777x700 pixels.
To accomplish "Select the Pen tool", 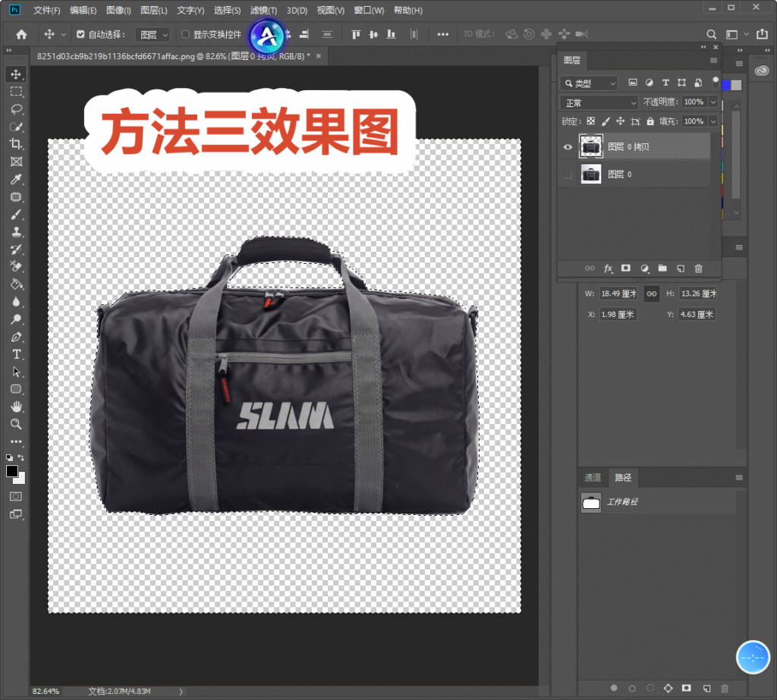I will pos(16,337).
